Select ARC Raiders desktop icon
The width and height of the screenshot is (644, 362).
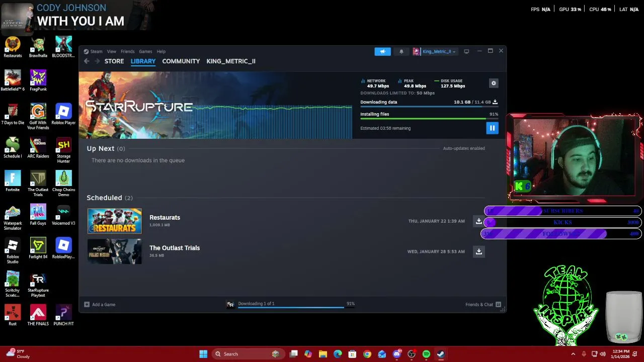tap(38, 148)
